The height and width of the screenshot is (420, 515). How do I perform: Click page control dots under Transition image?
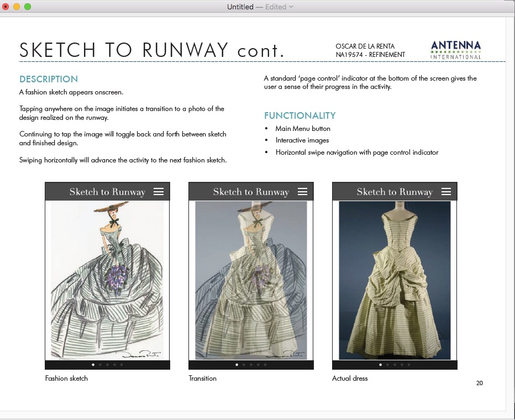click(x=251, y=365)
